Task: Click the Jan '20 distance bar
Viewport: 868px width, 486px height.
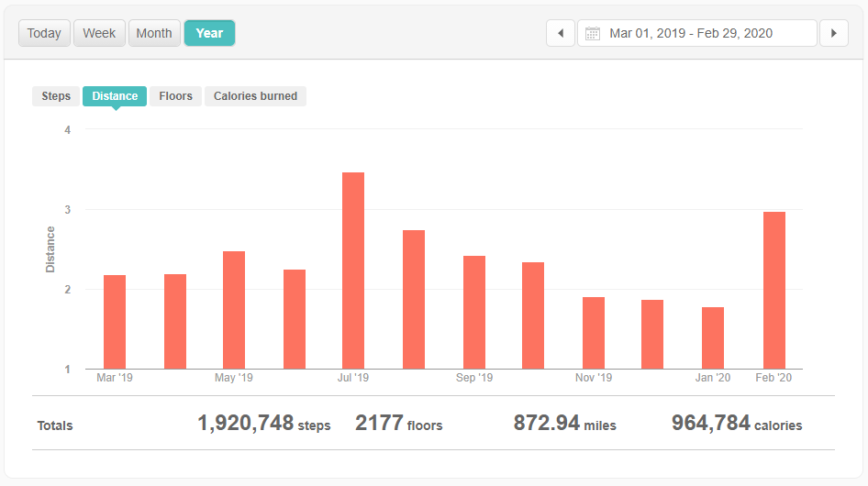Action: coord(713,337)
